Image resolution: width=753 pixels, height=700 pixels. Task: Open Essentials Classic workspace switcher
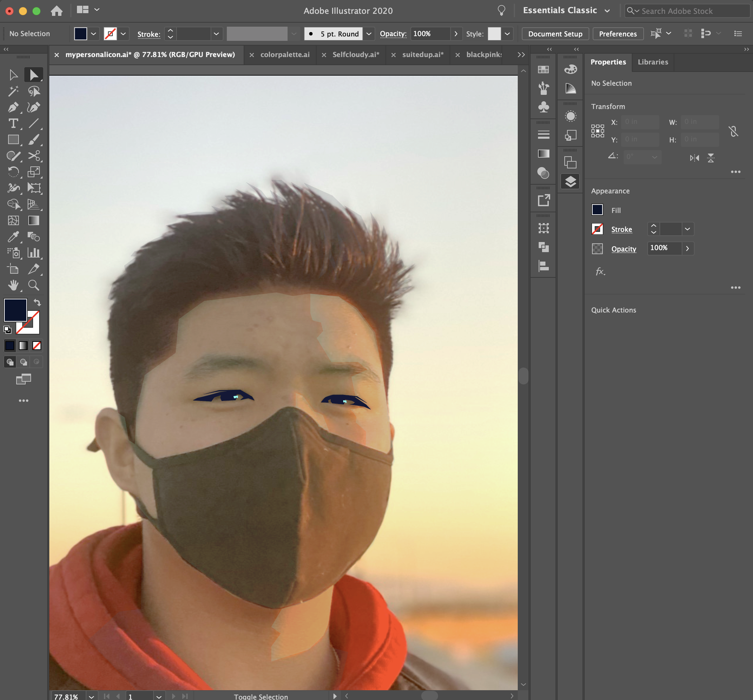click(566, 10)
